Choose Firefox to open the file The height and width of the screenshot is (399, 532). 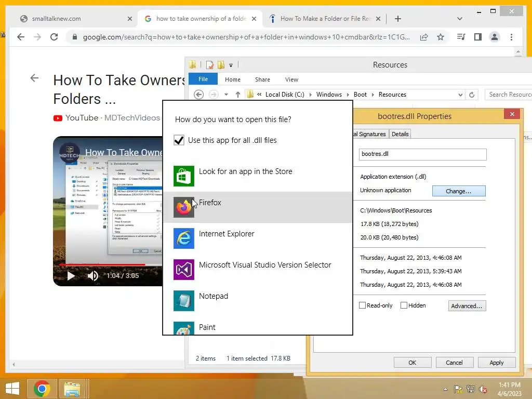(x=258, y=207)
